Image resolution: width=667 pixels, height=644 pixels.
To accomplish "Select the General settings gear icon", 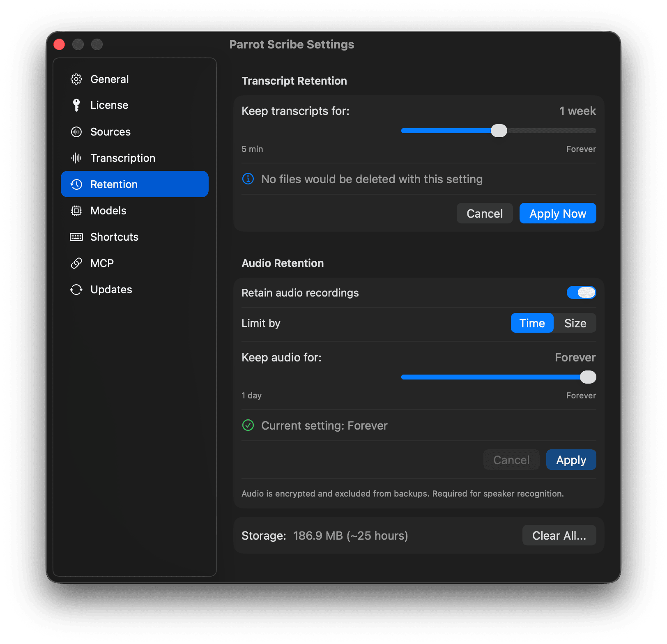I will coord(76,79).
